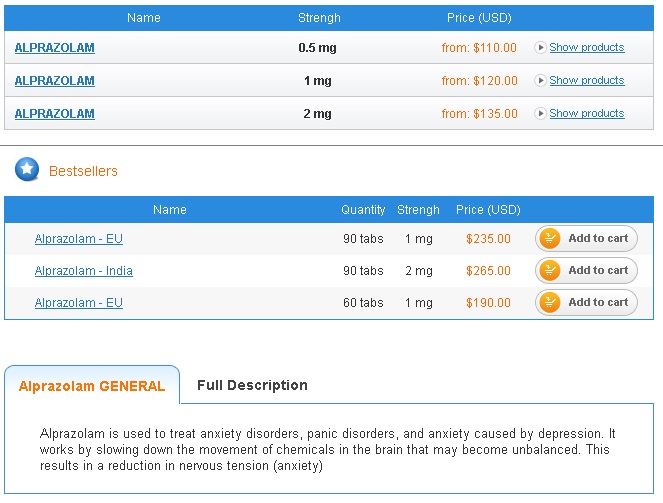
Task: Click the orange cart icon for Alprazolam - India
Action: pyautogui.click(x=550, y=270)
